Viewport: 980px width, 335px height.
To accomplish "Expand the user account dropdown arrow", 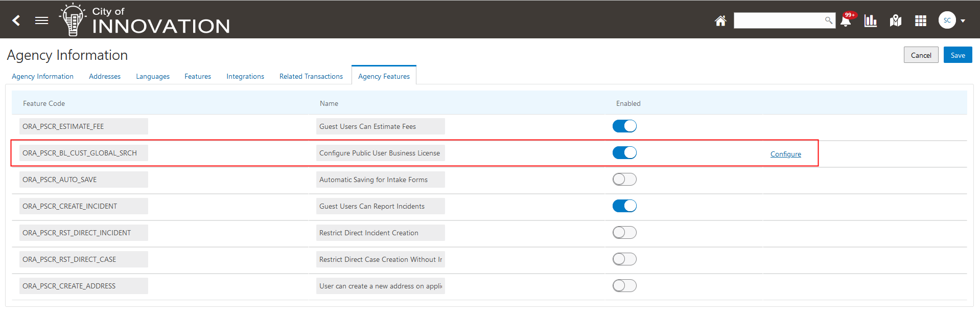I will 963,21.
